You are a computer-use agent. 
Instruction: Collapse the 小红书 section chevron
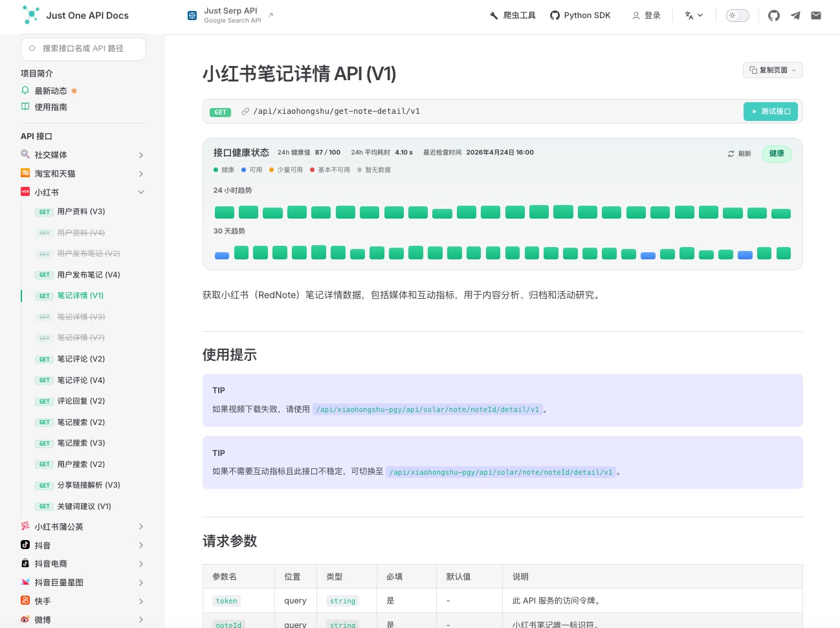141,192
